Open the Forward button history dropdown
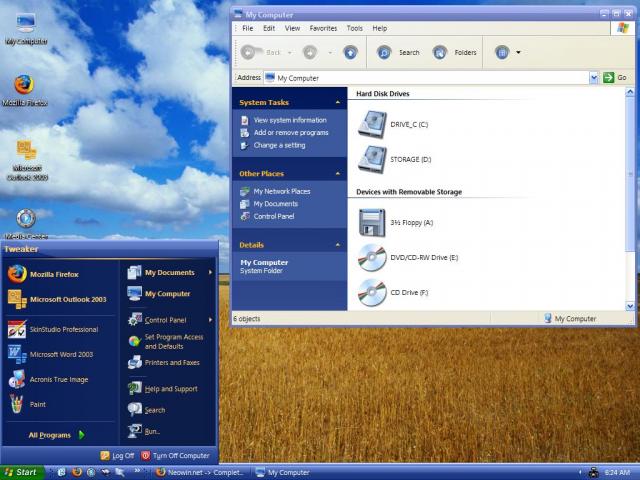640x480 pixels. point(330,52)
